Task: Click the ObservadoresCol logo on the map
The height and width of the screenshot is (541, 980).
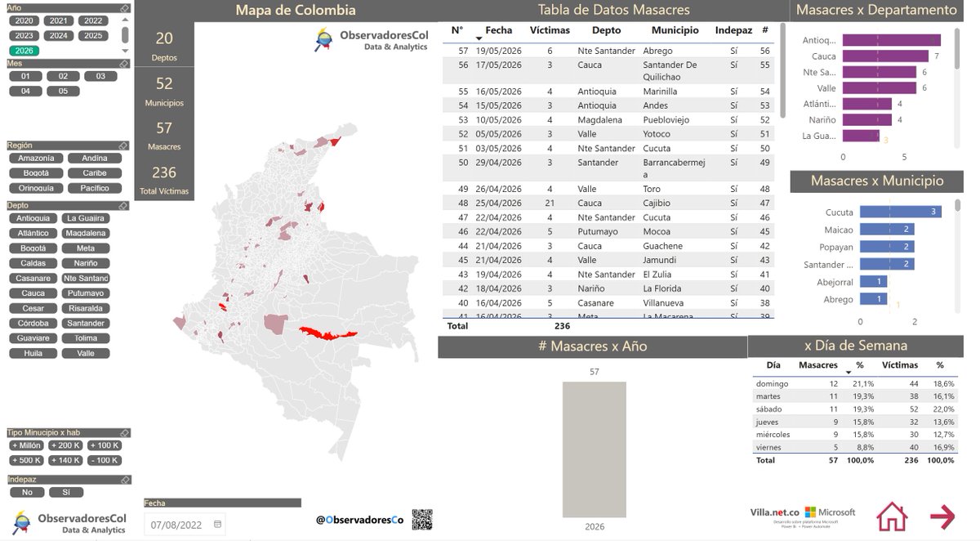Action: 372,39
